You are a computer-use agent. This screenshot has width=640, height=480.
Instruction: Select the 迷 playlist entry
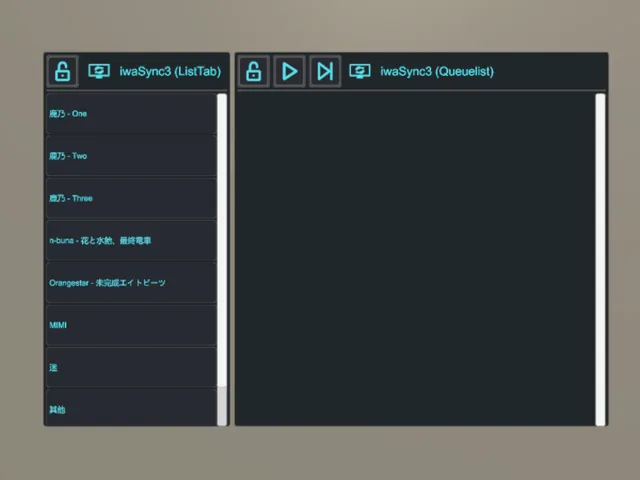131,367
